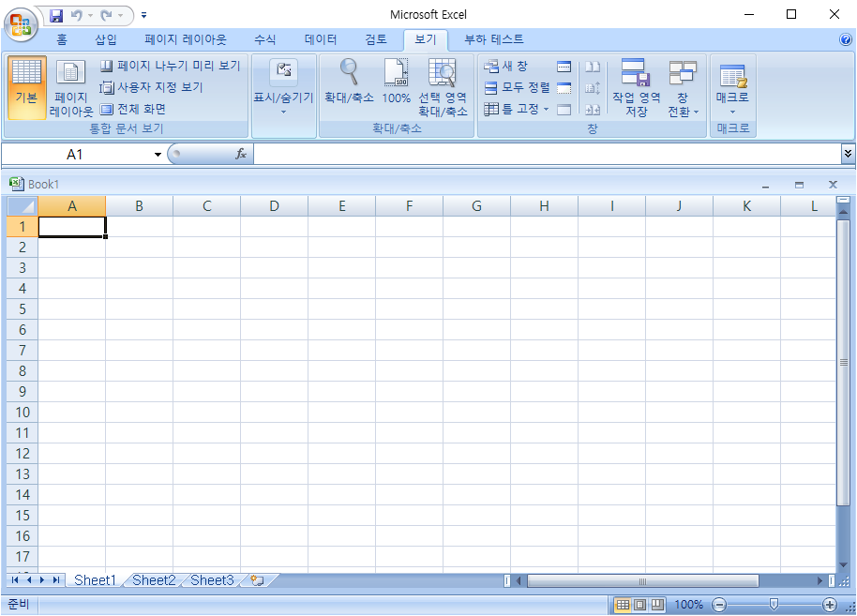Click horizontal scrollbar right arrow
857x616 pixels.
(819, 580)
